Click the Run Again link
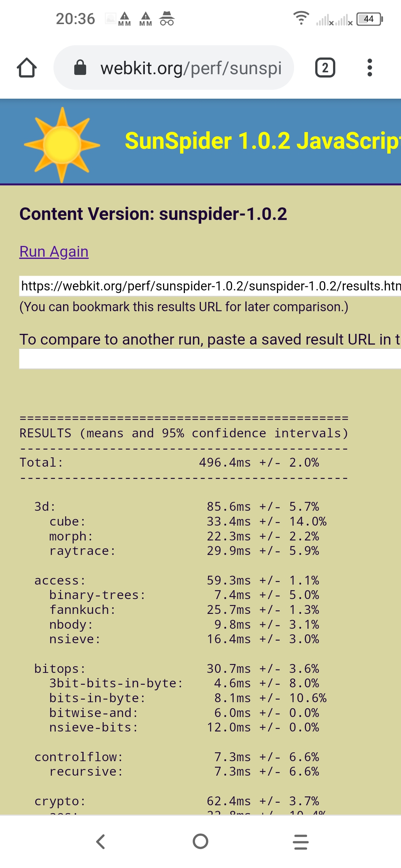Screen dimensions: 401x868 [54, 251]
